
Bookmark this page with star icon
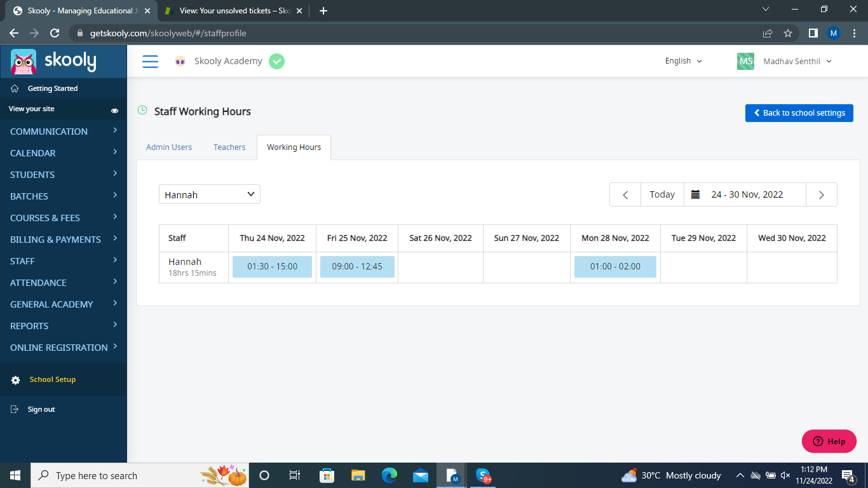pos(788,33)
